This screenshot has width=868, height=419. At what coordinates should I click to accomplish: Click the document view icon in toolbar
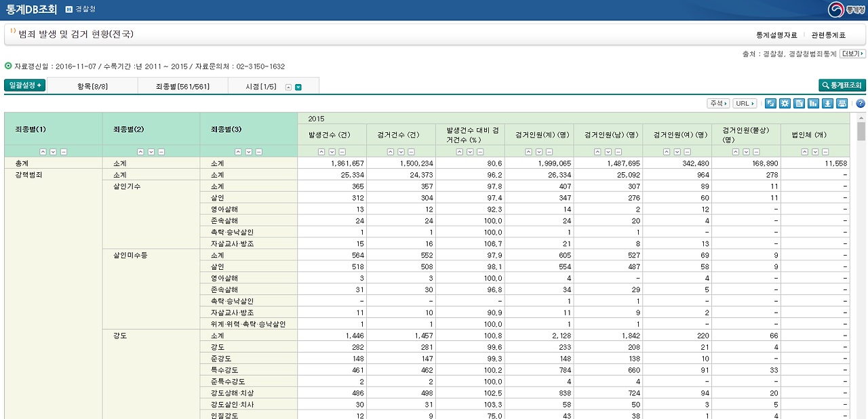[x=799, y=104]
